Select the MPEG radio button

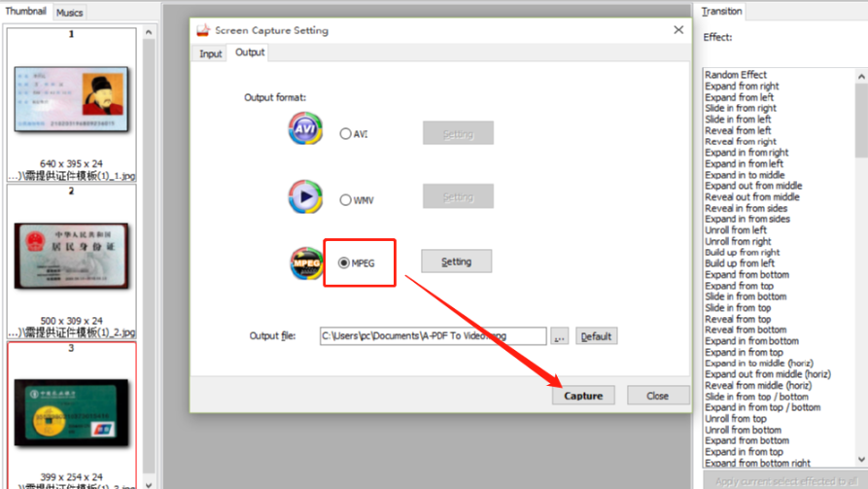[344, 263]
